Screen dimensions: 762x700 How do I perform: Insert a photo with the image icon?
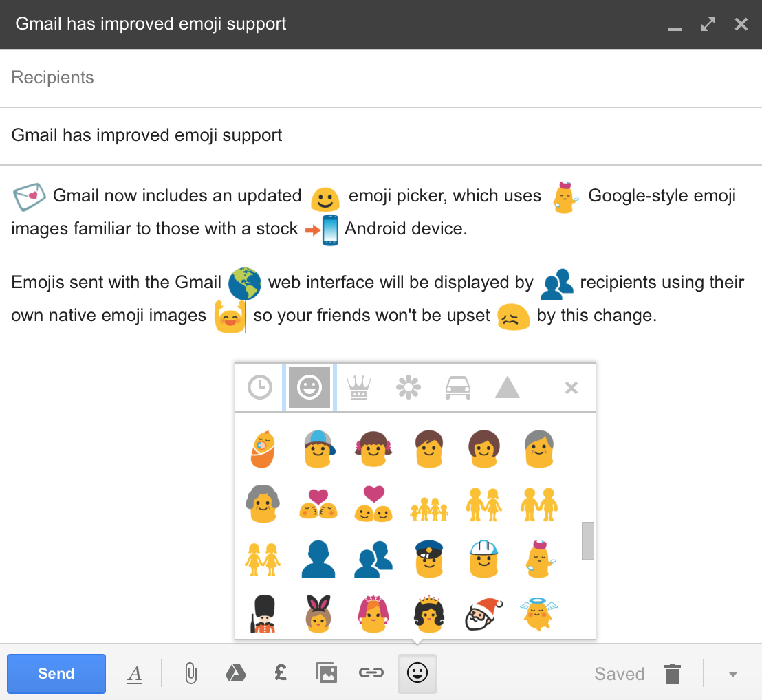[327, 672]
